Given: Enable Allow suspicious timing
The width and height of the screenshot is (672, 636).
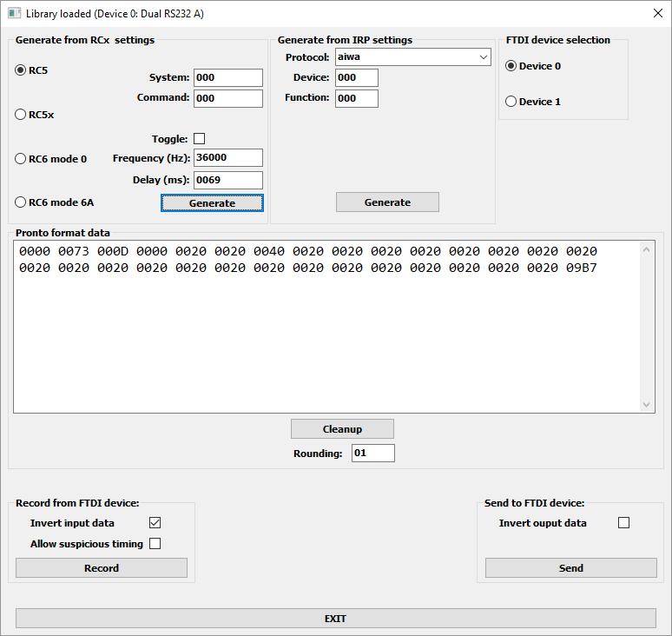Looking at the screenshot, I should point(155,544).
